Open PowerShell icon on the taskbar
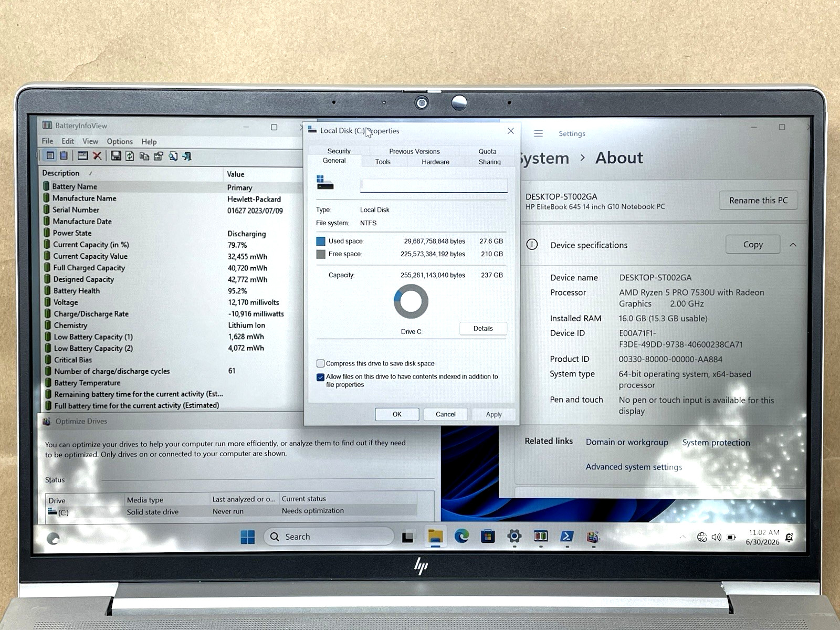The height and width of the screenshot is (630, 840). (x=567, y=536)
